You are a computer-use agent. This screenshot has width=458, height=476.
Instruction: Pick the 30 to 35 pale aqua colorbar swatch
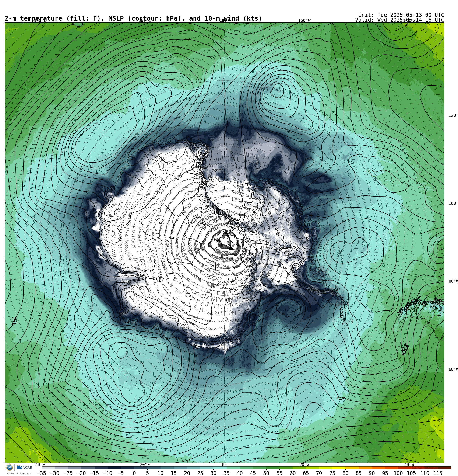click(220, 468)
